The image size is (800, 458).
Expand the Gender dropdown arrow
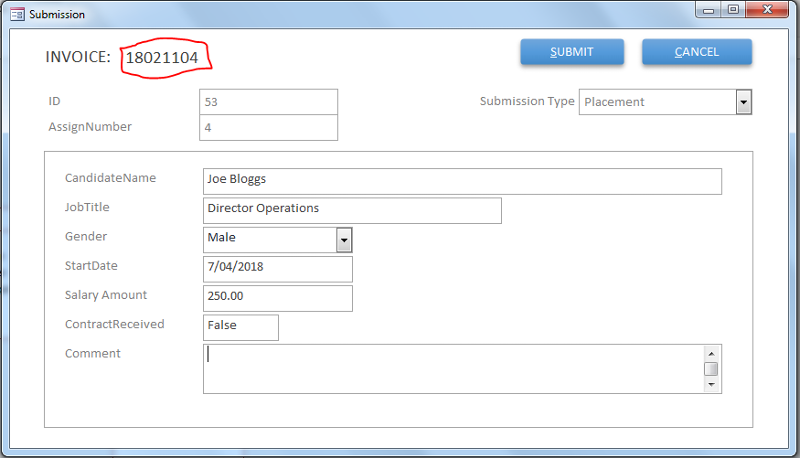tap(344, 240)
